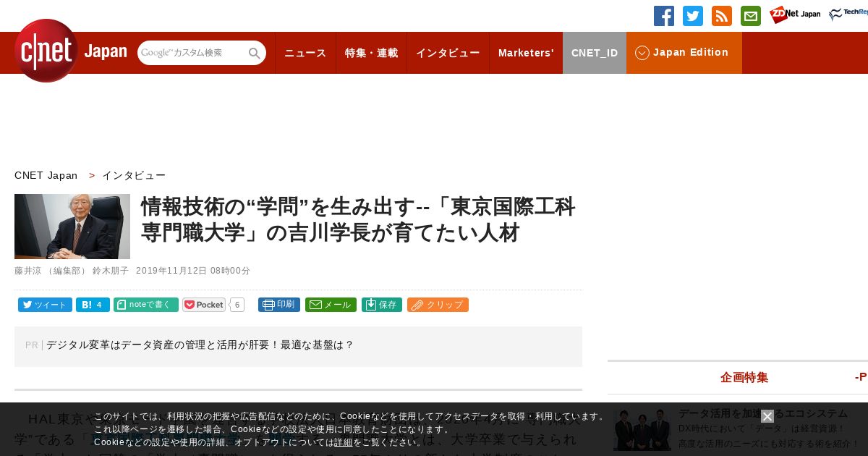Open the green mail newsletter icon
Screen dimensions: 868x456
(751, 16)
